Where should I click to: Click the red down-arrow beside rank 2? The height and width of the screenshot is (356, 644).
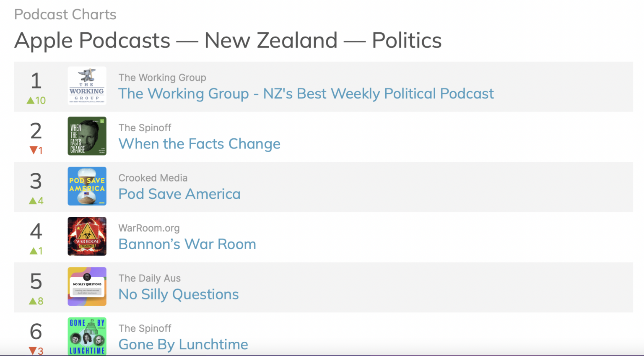[x=36, y=151]
